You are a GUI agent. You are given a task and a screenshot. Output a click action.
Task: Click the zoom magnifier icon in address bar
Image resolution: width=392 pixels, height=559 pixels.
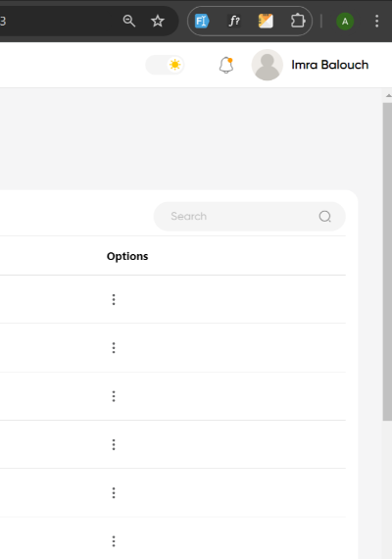coord(129,21)
